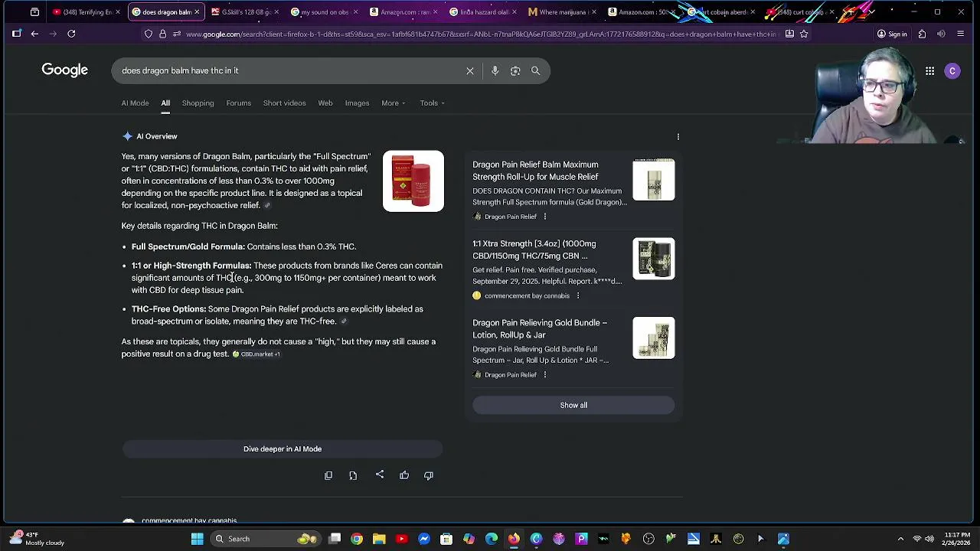Open Microsoft Edge from the taskbar
This screenshot has height=551, width=980.
pyautogui.click(x=491, y=539)
